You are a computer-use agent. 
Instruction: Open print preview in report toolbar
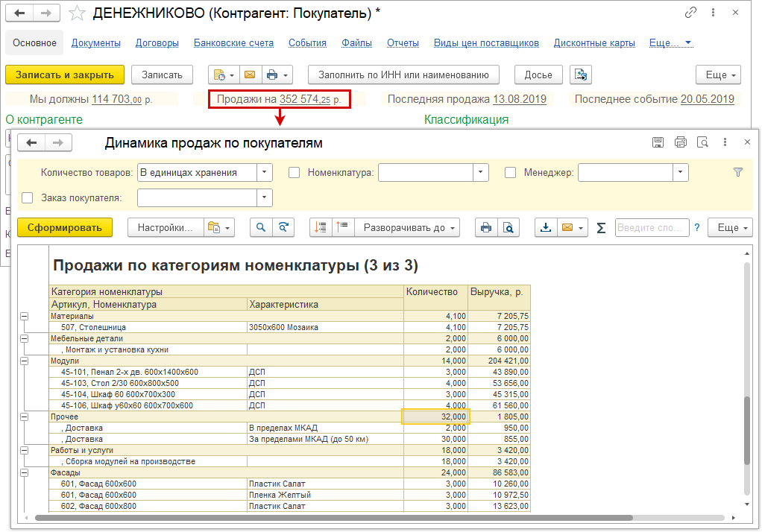508,228
